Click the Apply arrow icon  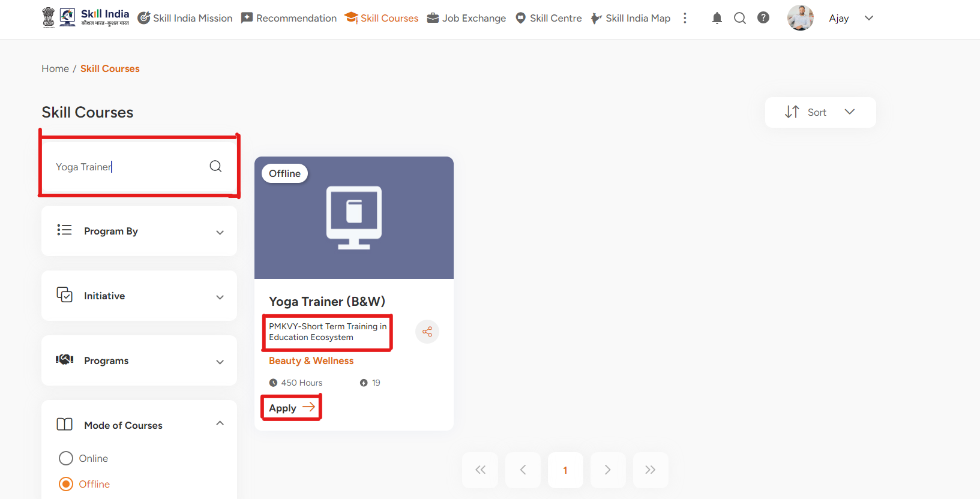(x=308, y=407)
